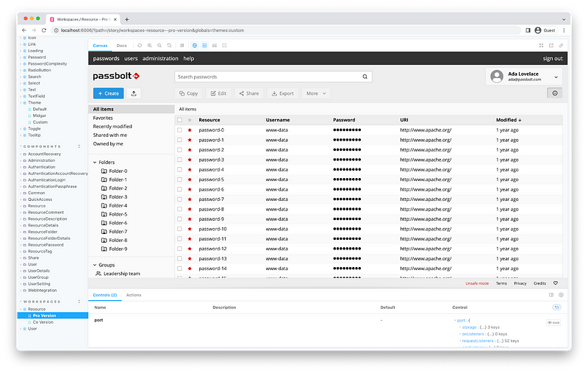Toggle the select-all checkbox in table header

179,120
